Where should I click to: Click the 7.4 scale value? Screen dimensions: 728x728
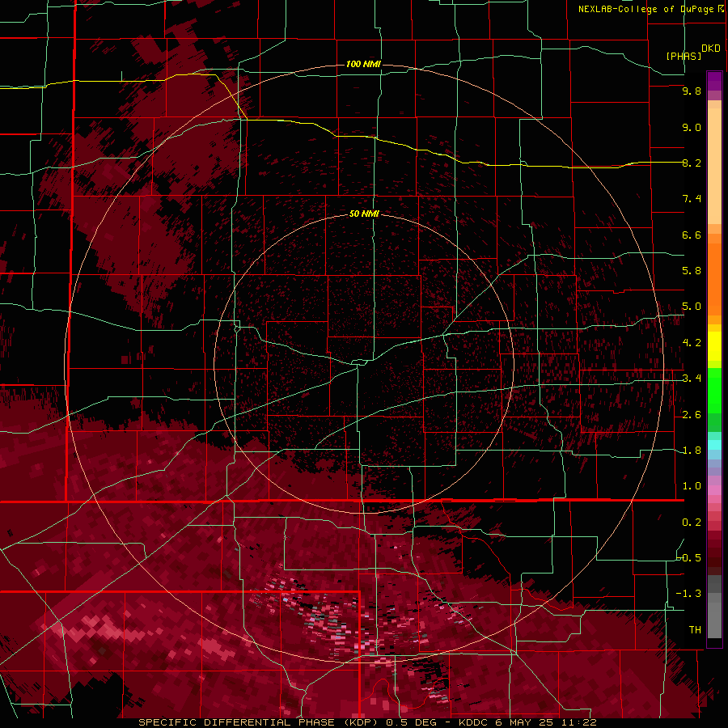coord(692,199)
